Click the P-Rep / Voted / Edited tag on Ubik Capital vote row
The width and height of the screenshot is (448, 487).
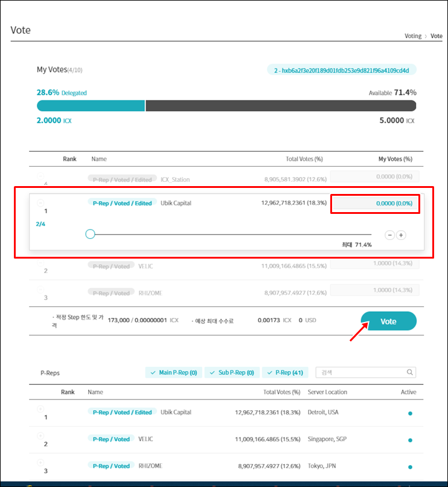click(123, 203)
